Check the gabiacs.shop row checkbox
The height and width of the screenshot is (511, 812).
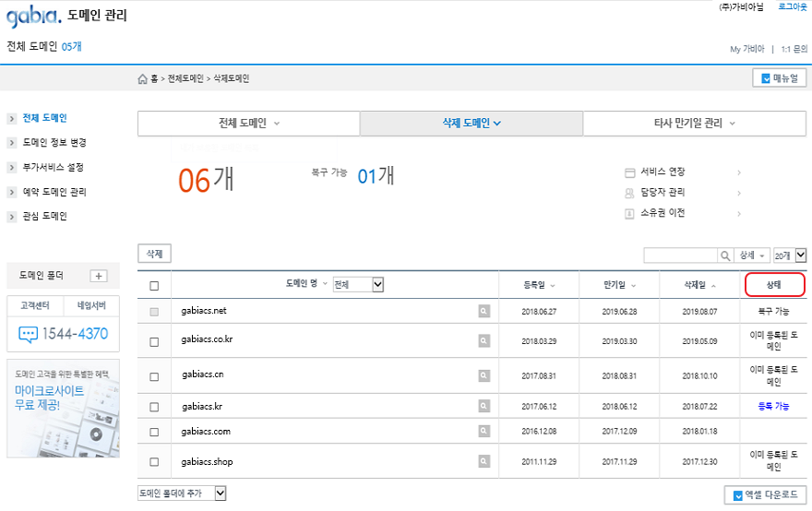[x=154, y=462]
